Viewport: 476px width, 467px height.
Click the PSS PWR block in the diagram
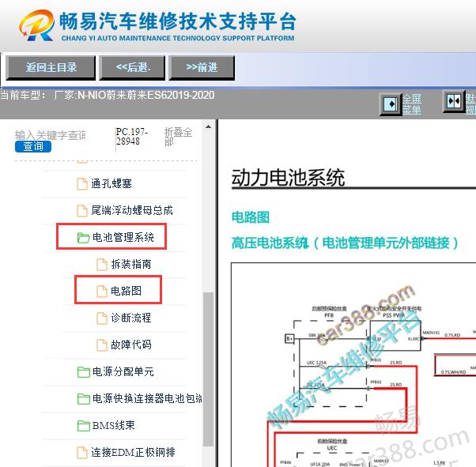(395, 335)
